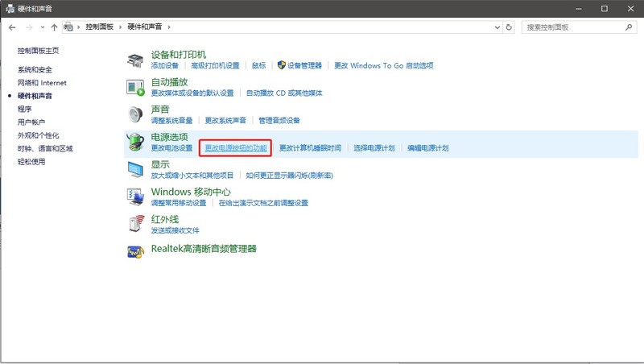
Task: Open 设备管理器 link
Action: 304,65
